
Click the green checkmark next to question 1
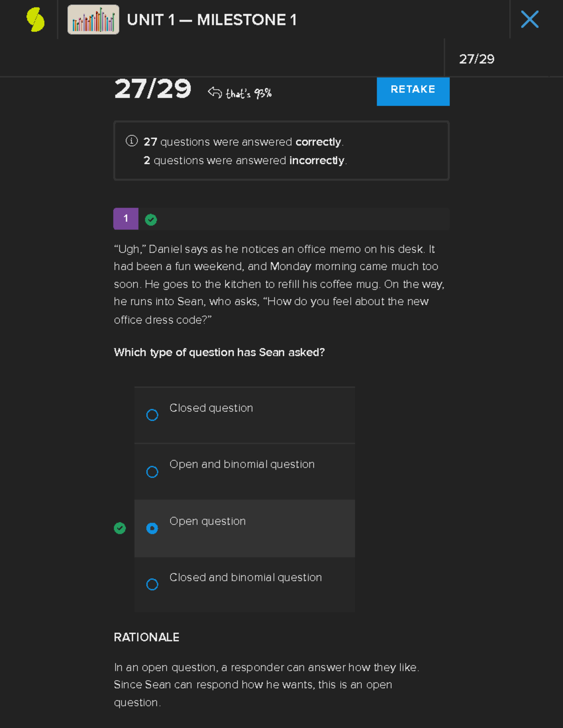point(151,219)
